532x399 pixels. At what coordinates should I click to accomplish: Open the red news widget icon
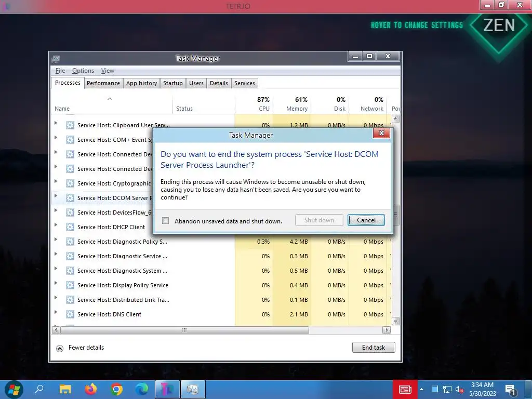pos(405,390)
